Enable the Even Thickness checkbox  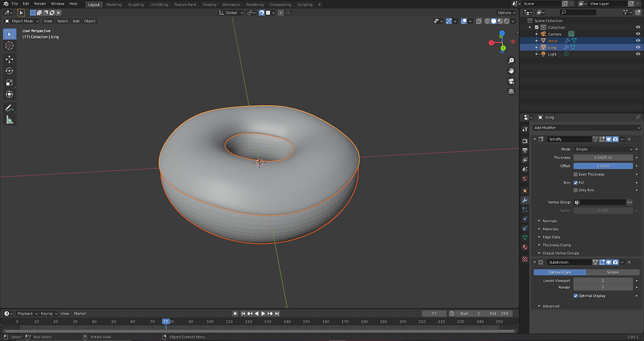pos(576,174)
